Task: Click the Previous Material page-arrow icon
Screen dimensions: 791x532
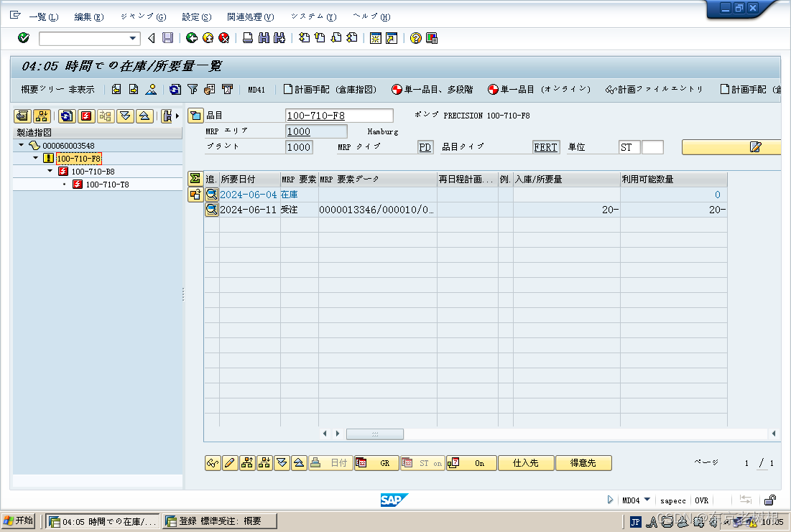Action: click(x=116, y=89)
